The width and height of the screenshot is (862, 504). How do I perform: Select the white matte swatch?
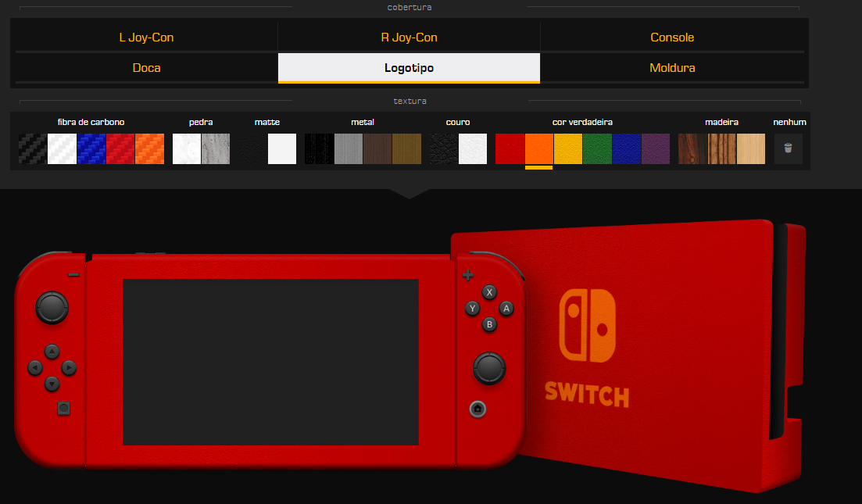click(282, 149)
